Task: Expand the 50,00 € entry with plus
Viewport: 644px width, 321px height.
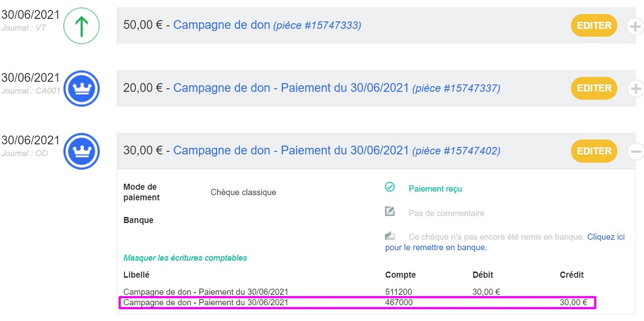Action: (635, 26)
